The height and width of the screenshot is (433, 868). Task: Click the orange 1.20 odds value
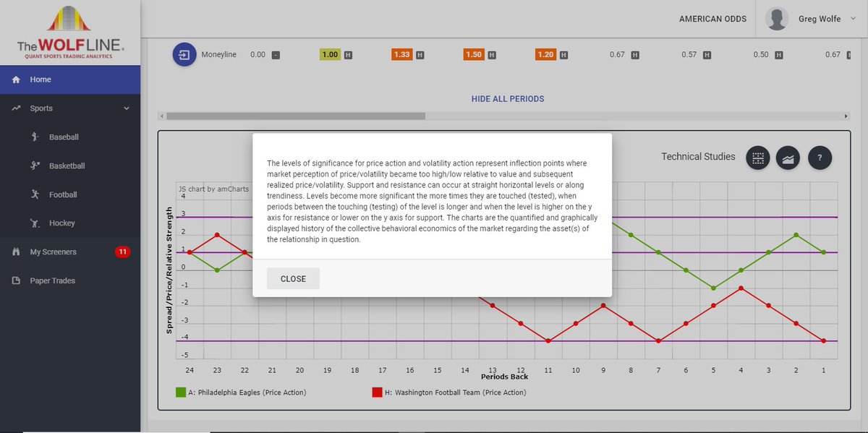point(545,54)
